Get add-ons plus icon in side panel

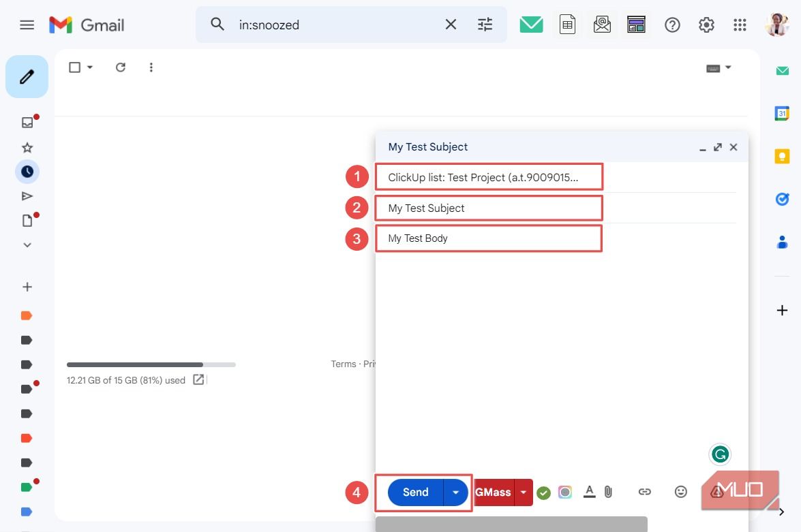point(782,310)
